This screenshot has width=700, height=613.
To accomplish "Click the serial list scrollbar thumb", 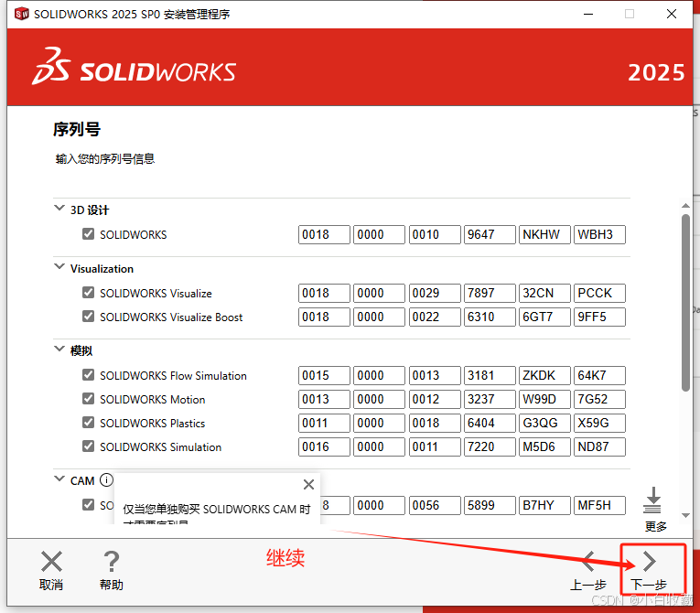I will 685,303.
